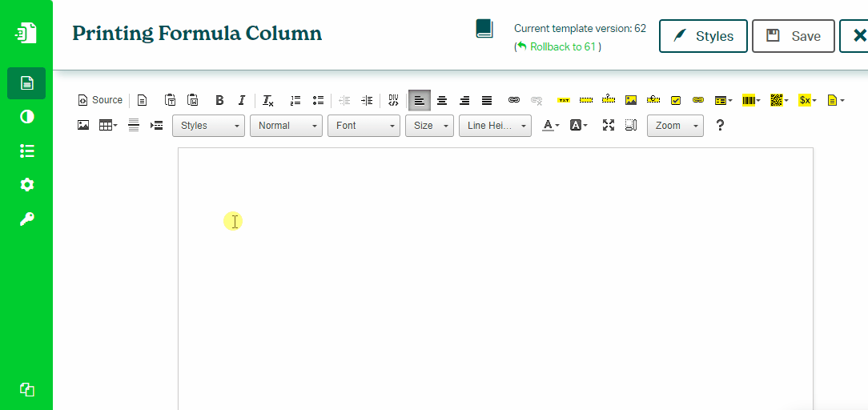Expand the Line Height dropdown
The image size is (868, 410).
point(494,126)
